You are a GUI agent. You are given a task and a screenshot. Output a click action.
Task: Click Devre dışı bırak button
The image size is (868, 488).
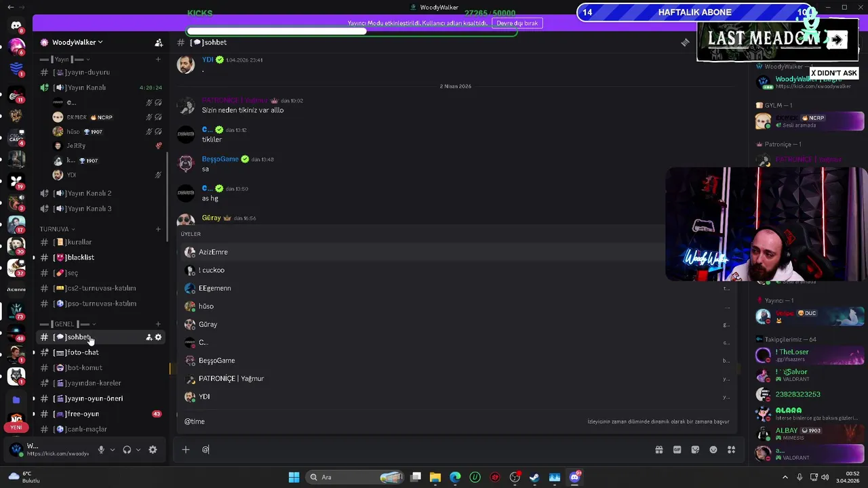pos(517,23)
